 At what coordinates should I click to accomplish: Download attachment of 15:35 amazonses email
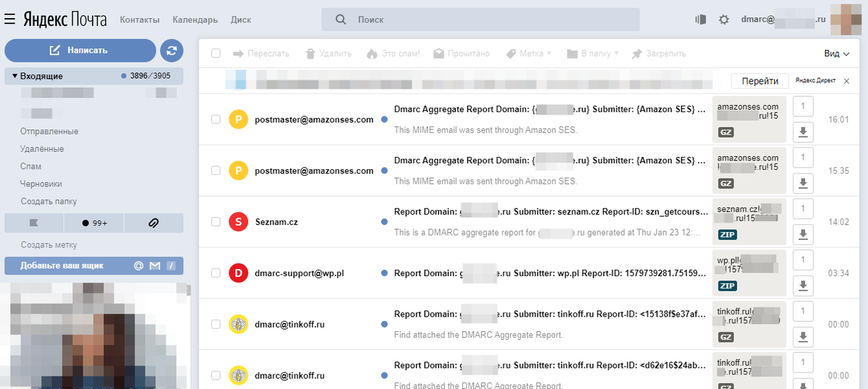(x=803, y=183)
